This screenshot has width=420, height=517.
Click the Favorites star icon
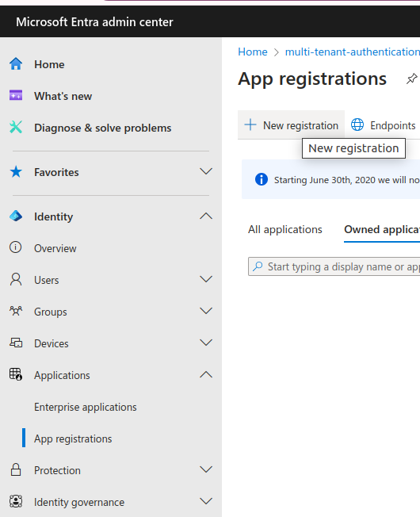(16, 172)
